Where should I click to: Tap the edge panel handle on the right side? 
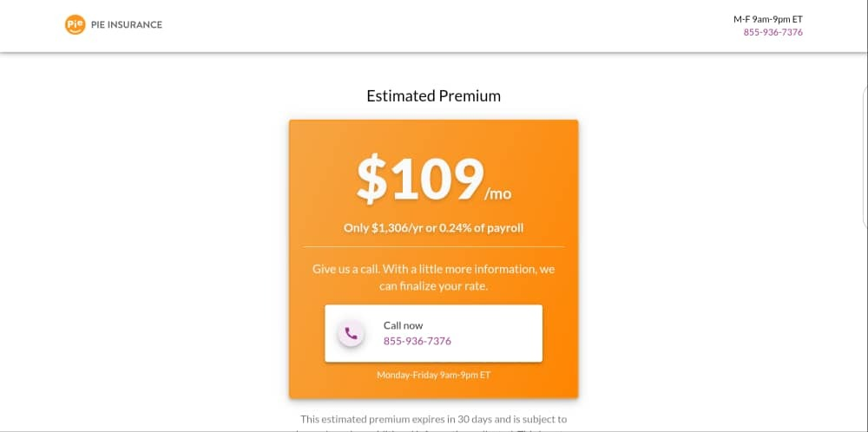tap(865, 97)
